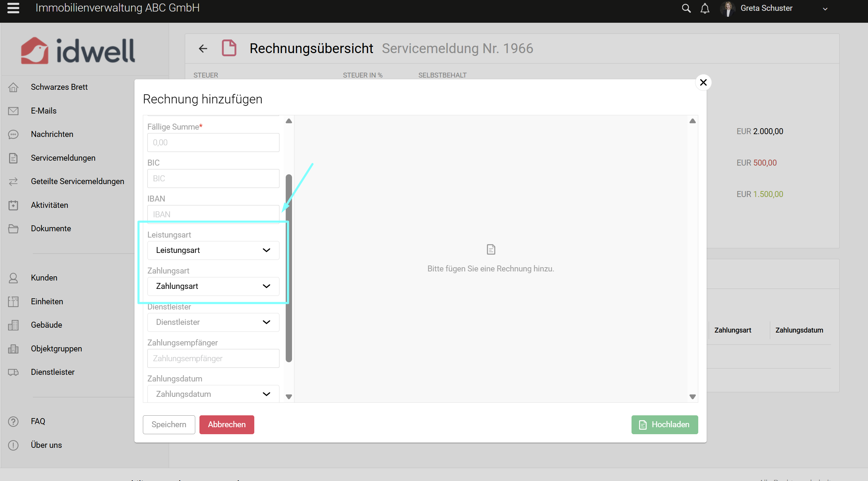Open the Zahlungsdatum date dropdown
The image size is (868, 481).
213,394
